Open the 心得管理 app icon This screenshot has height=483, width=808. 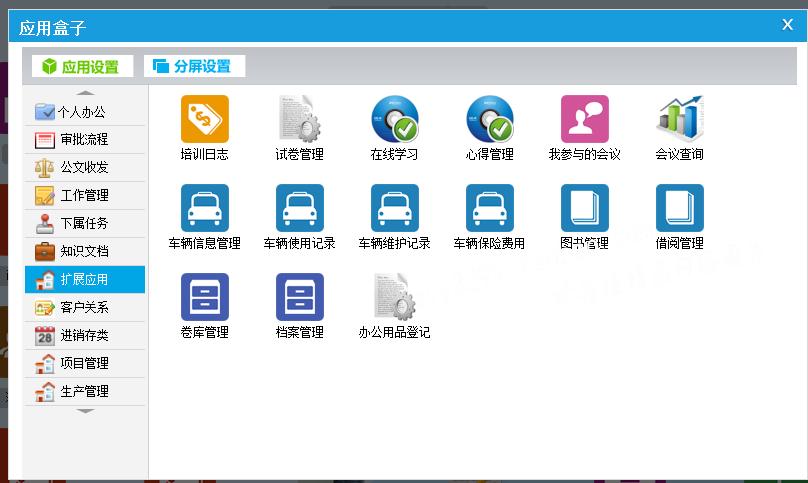(x=489, y=120)
